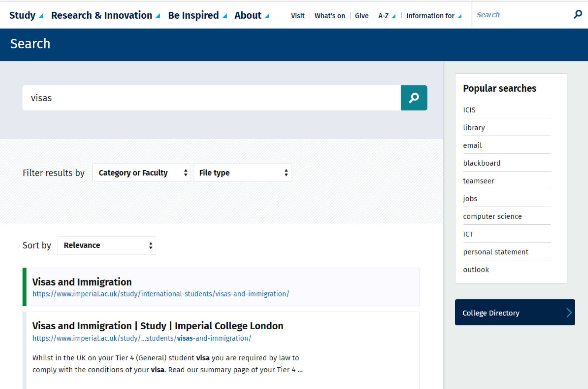Select the personal statement popular search
The image size is (588, 389).
[x=496, y=252]
